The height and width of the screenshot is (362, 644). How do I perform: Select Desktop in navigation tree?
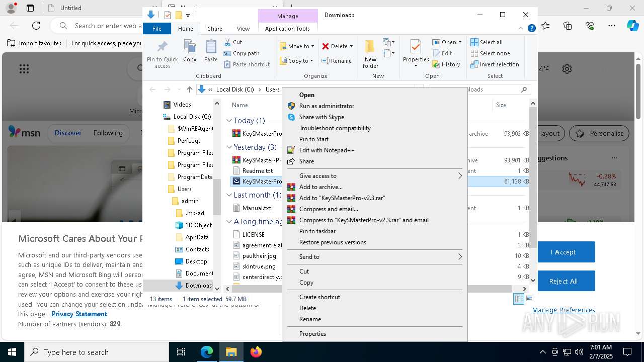(x=196, y=261)
